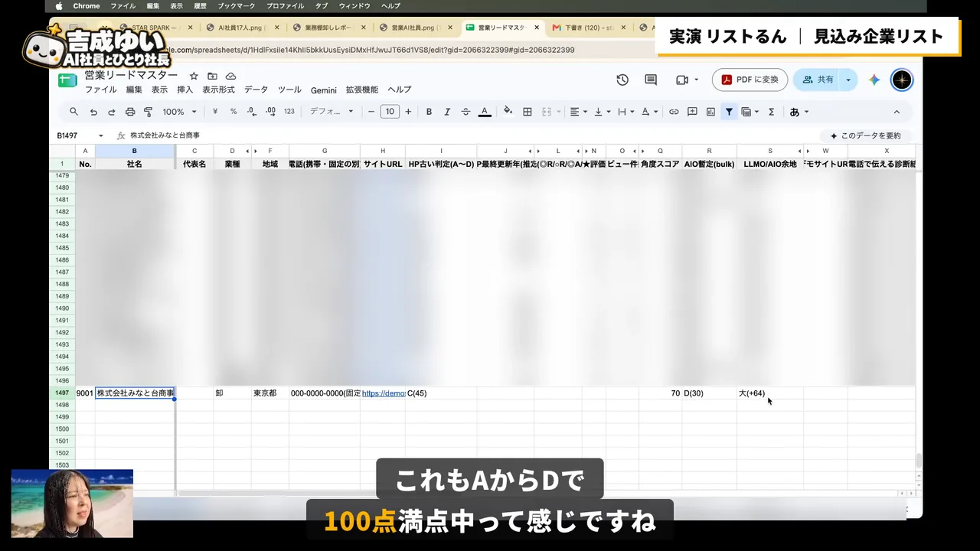Select the cell containing D(30)
The height and width of the screenshot is (551, 980).
tap(709, 393)
